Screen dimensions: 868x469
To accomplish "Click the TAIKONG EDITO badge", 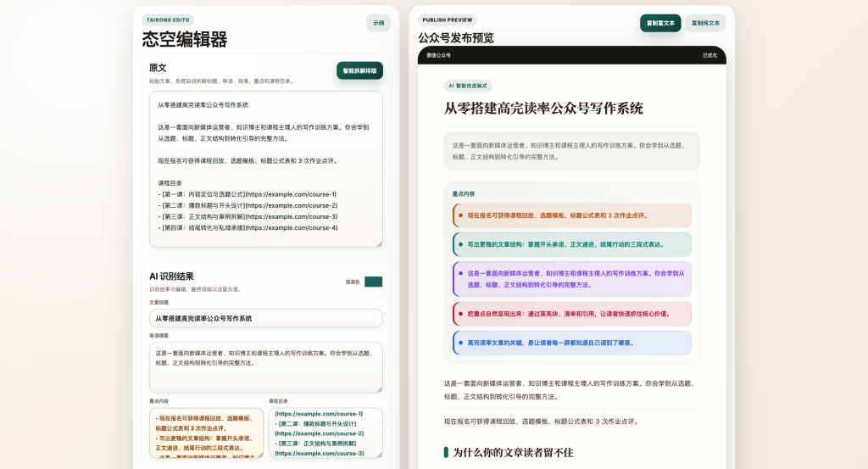I will tap(168, 20).
